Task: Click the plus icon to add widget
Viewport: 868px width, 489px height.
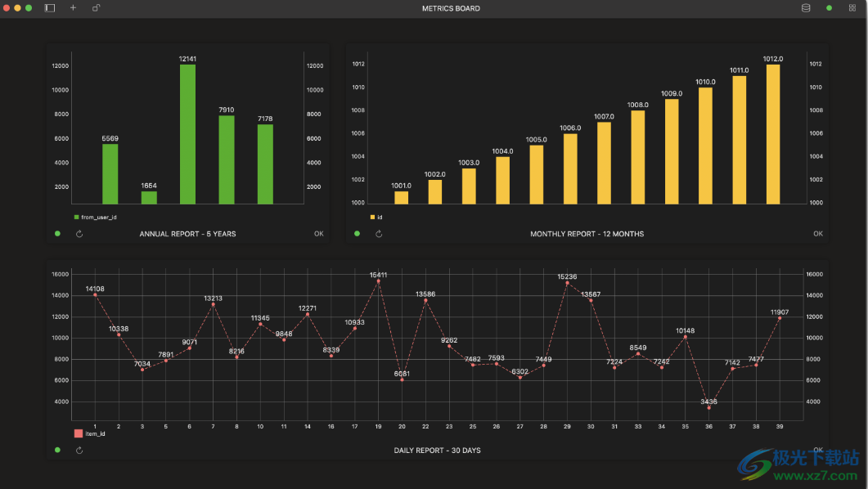Action: point(73,8)
